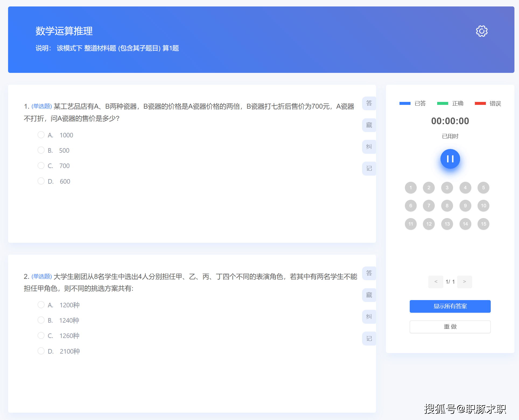
Task: Go to previous page arrow
Action: click(x=436, y=282)
